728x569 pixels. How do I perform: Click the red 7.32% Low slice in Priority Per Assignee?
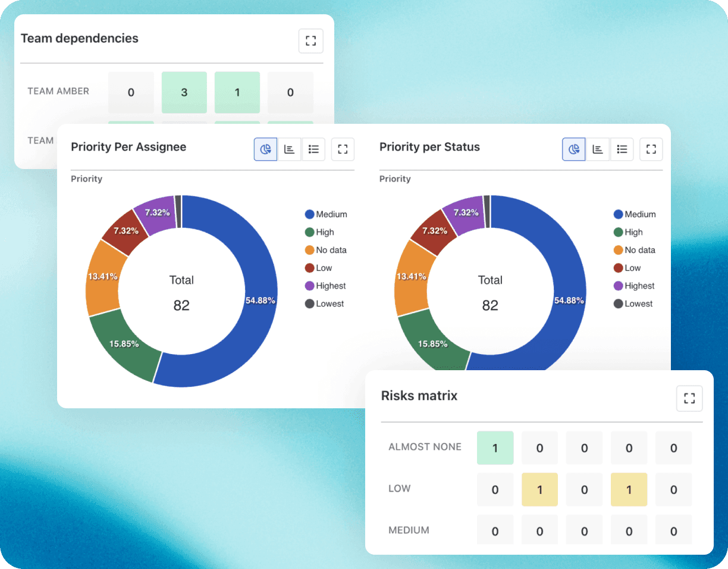pyautogui.click(x=126, y=230)
